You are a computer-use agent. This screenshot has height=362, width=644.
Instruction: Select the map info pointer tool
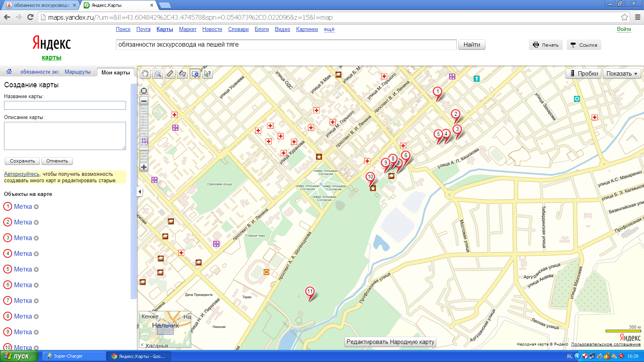(x=207, y=74)
